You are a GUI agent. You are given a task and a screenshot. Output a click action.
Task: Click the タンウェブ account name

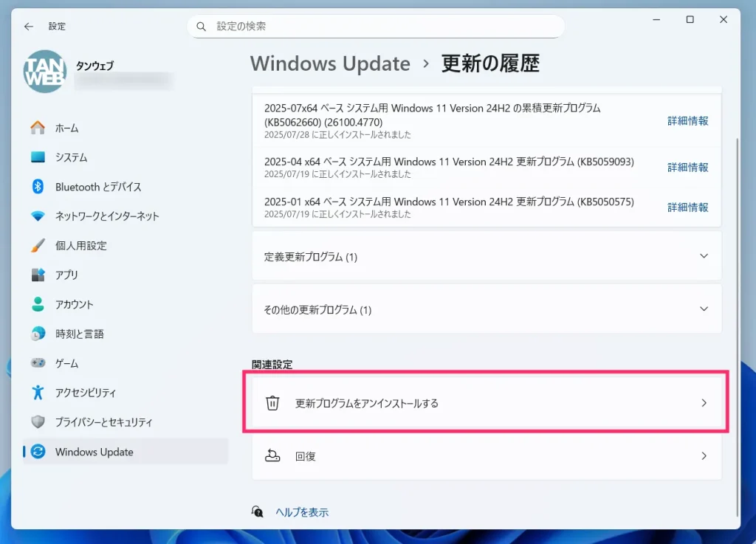click(94, 66)
